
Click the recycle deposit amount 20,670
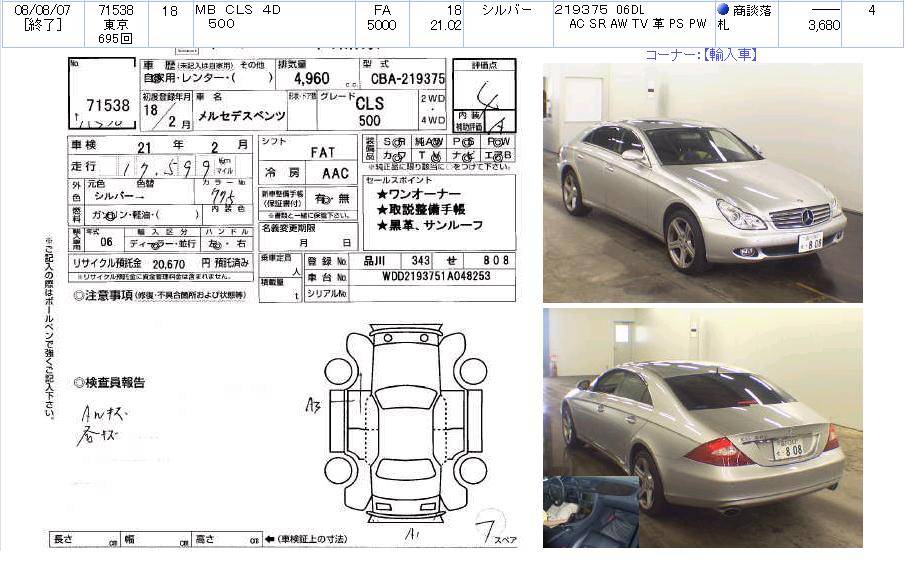click(169, 264)
